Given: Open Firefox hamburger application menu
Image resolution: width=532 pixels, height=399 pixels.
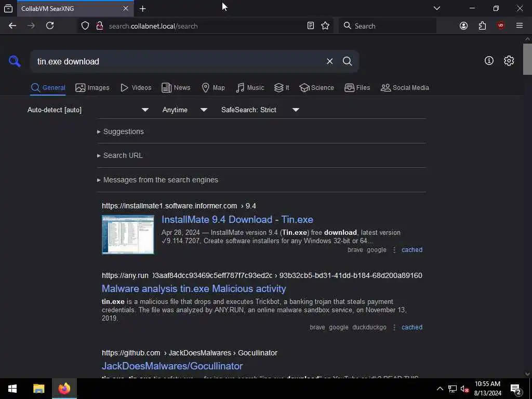Looking at the screenshot, I should [x=520, y=26].
